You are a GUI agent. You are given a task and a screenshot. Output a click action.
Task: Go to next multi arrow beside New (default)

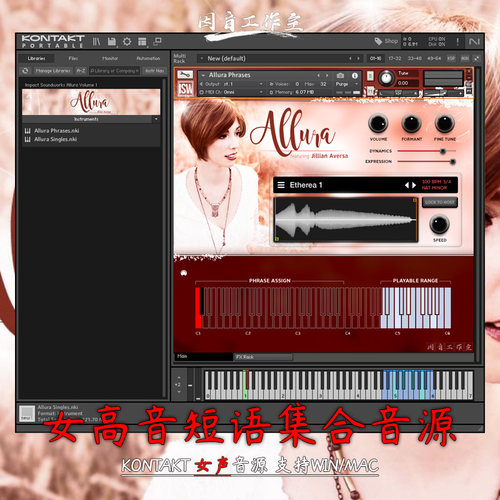pyautogui.click(x=358, y=58)
